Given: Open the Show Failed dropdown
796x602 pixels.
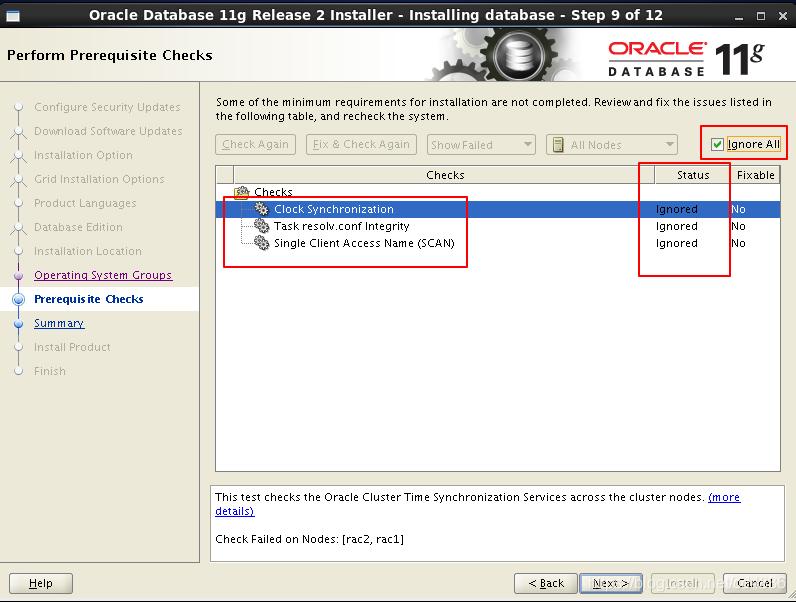Looking at the screenshot, I should 481,145.
